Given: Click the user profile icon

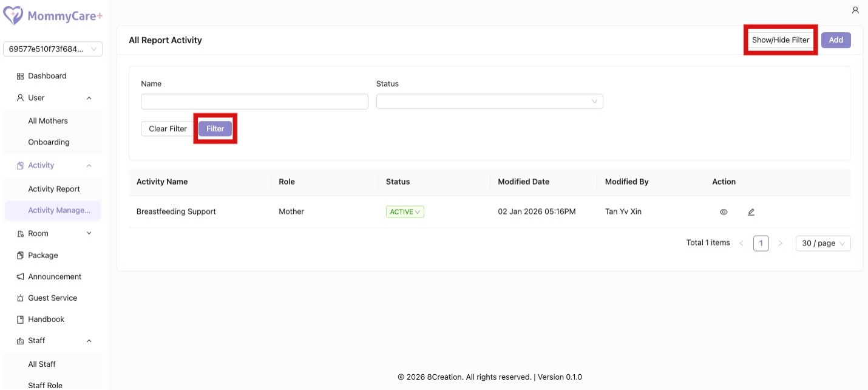Looking at the screenshot, I should point(855,10).
